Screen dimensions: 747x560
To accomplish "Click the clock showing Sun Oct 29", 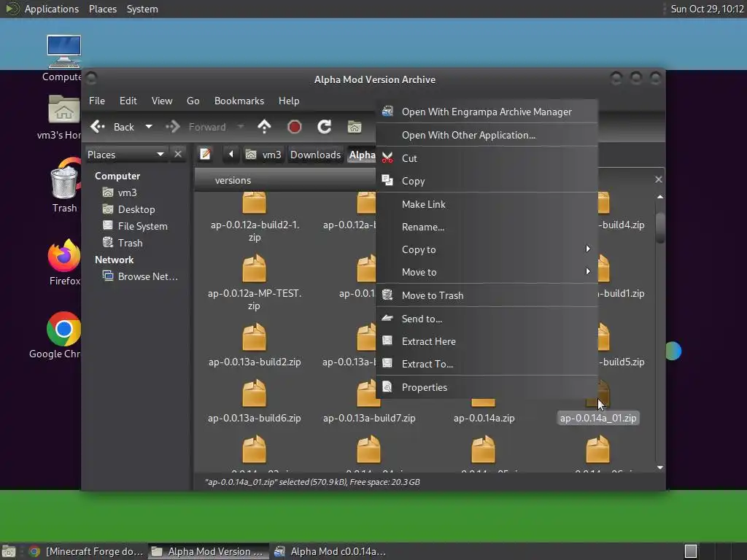I will pyautogui.click(x=707, y=9).
